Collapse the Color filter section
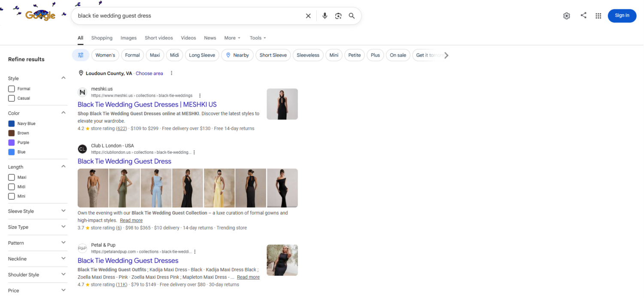 [x=64, y=113]
